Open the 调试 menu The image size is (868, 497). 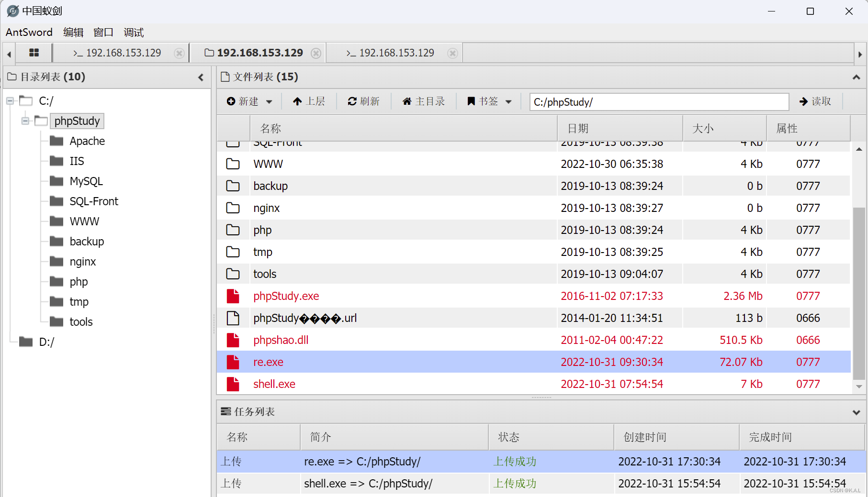[x=133, y=32]
